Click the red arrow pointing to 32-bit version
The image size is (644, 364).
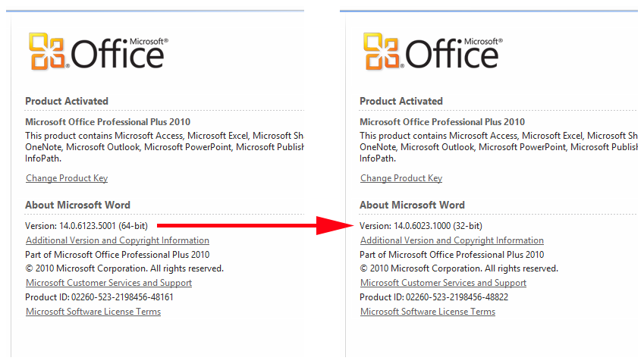255,225
